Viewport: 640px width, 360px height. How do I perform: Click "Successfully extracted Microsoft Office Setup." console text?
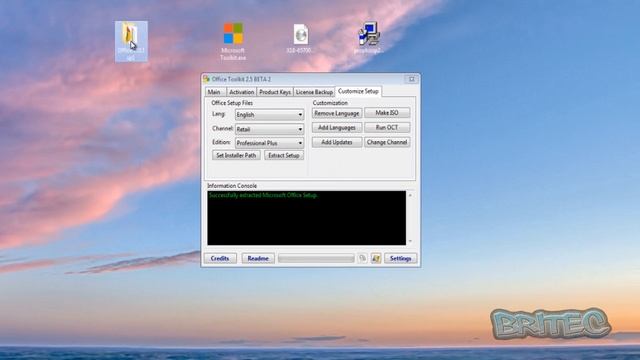pos(263,195)
